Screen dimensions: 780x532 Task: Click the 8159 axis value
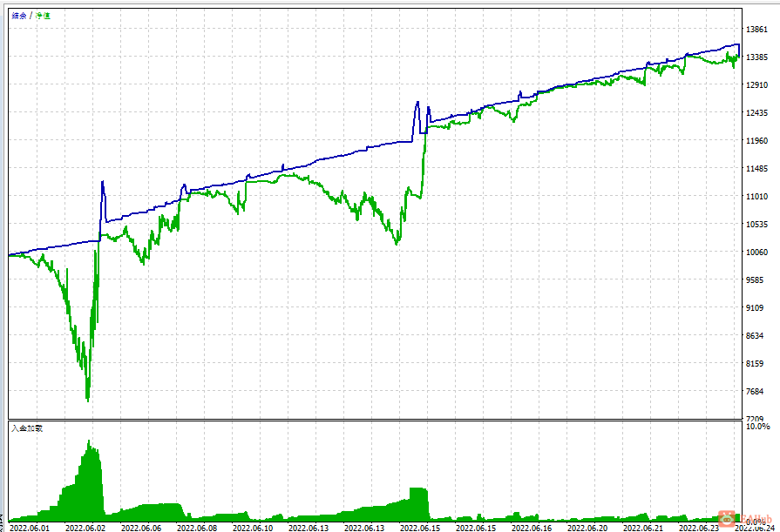coord(755,363)
